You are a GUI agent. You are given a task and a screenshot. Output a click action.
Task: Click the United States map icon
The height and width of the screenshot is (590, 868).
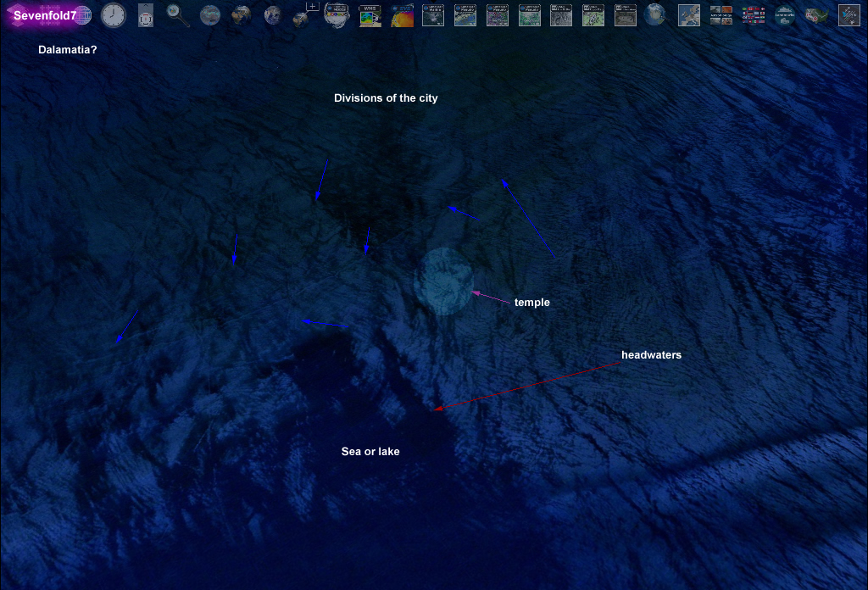816,15
